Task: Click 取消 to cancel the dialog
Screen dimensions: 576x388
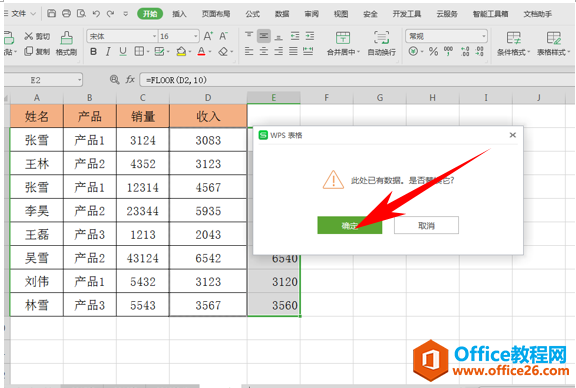Action: (426, 225)
